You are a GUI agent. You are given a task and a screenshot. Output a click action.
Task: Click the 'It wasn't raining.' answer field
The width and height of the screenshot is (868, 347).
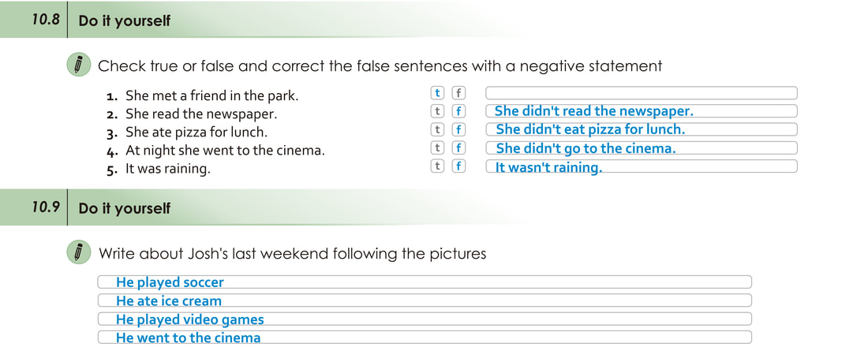pyautogui.click(x=641, y=166)
